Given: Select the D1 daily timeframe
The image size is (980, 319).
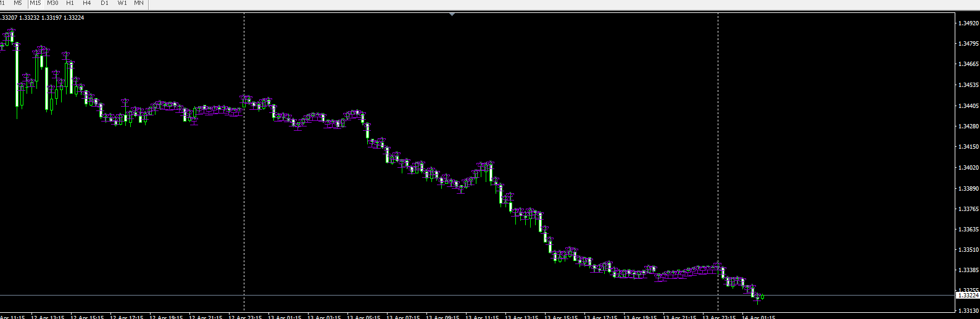Looking at the screenshot, I should pyautogui.click(x=104, y=3).
